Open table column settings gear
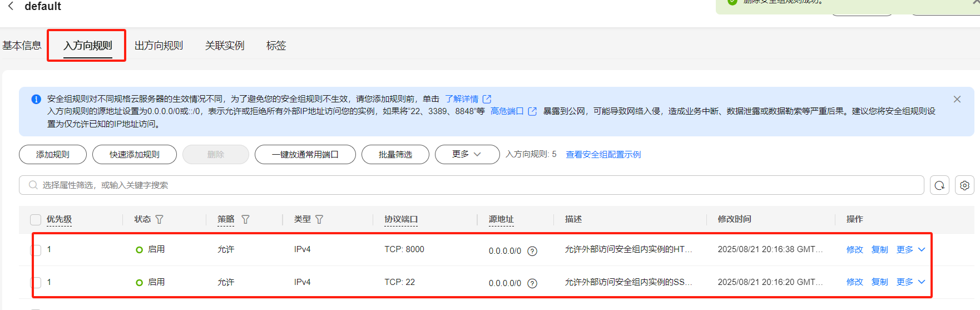This screenshot has height=310, width=980. 964,185
